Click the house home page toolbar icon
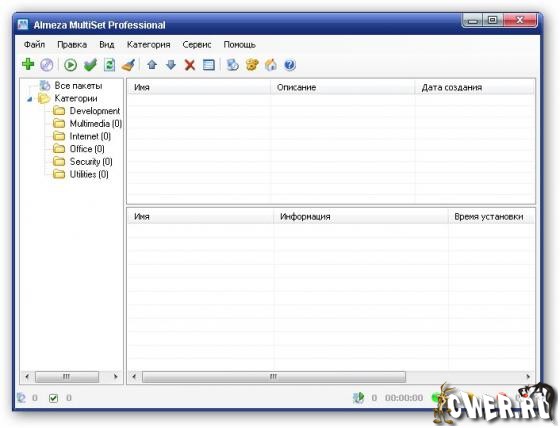The width and height of the screenshot is (560, 428). point(271,65)
